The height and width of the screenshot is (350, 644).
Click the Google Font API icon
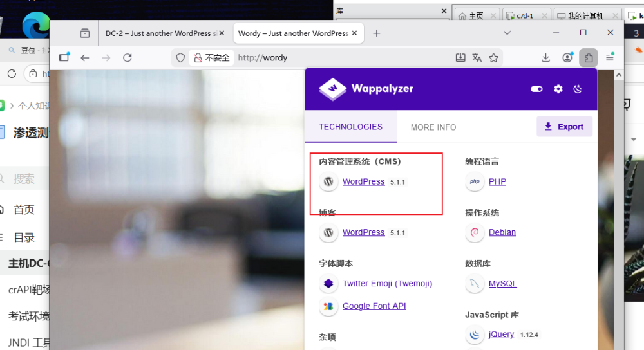point(328,306)
